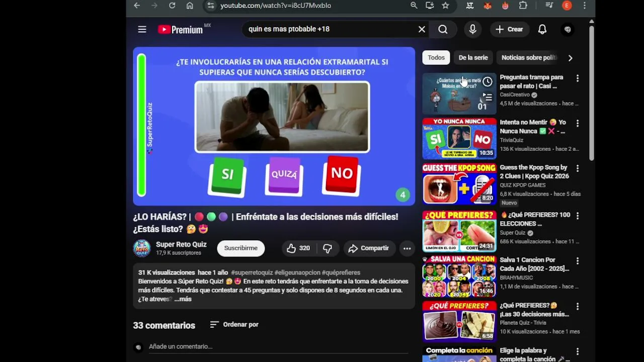Viewport: 644px width, 362px height.
Task: Reload the page with the refresh icon
Action: pyautogui.click(x=172, y=6)
